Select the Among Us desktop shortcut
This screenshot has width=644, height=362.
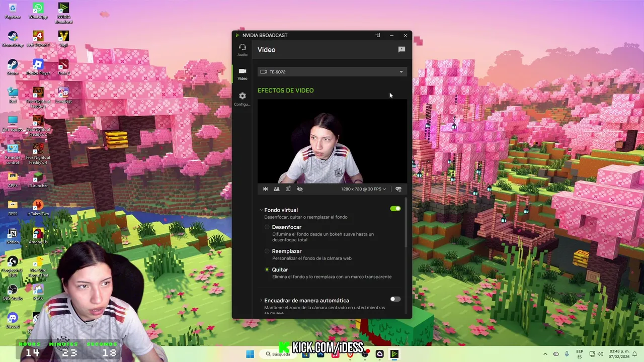pyautogui.click(x=38, y=236)
